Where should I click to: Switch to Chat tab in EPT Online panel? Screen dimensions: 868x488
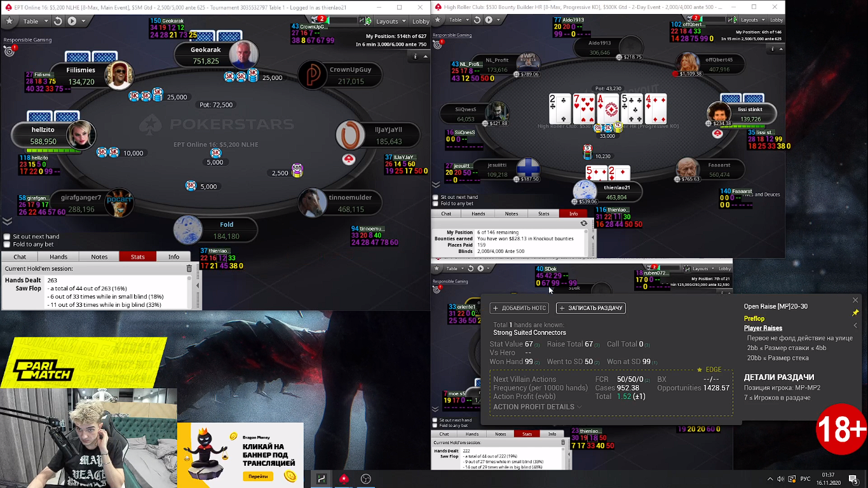[x=20, y=257]
